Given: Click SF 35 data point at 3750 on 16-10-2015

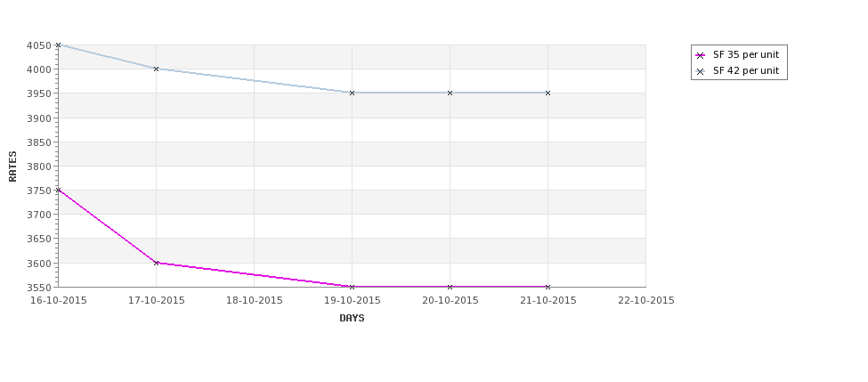Looking at the screenshot, I should pyautogui.click(x=58, y=190).
